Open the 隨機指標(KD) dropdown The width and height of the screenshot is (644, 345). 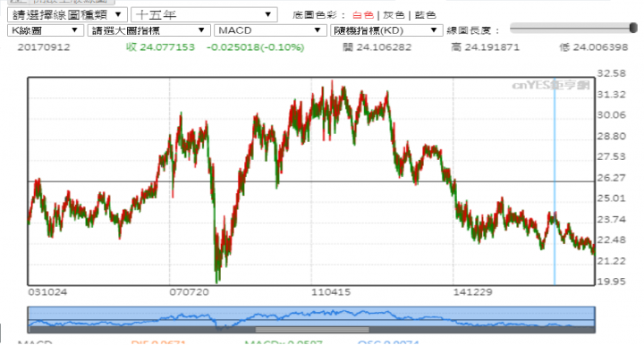click(x=386, y=30)
